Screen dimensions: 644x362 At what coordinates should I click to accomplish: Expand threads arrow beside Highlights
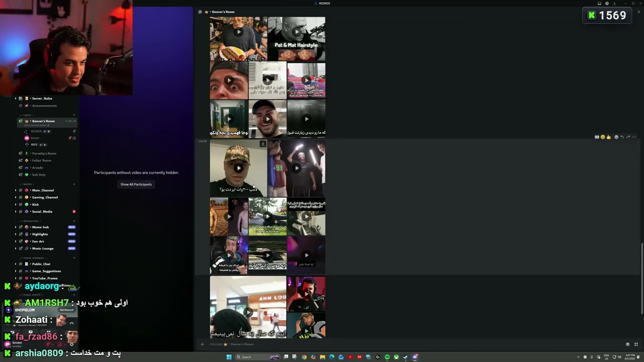(x=15, y=234)
